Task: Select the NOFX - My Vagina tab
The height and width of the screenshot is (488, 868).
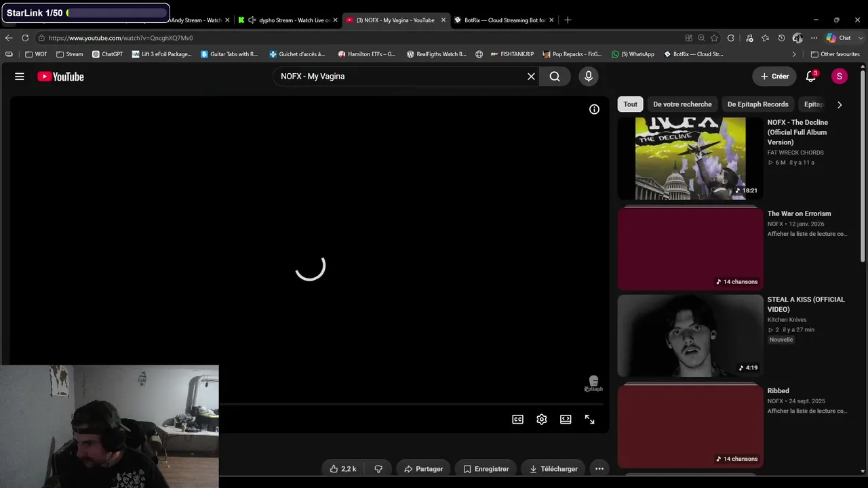Action: click(x=395, y=20)
